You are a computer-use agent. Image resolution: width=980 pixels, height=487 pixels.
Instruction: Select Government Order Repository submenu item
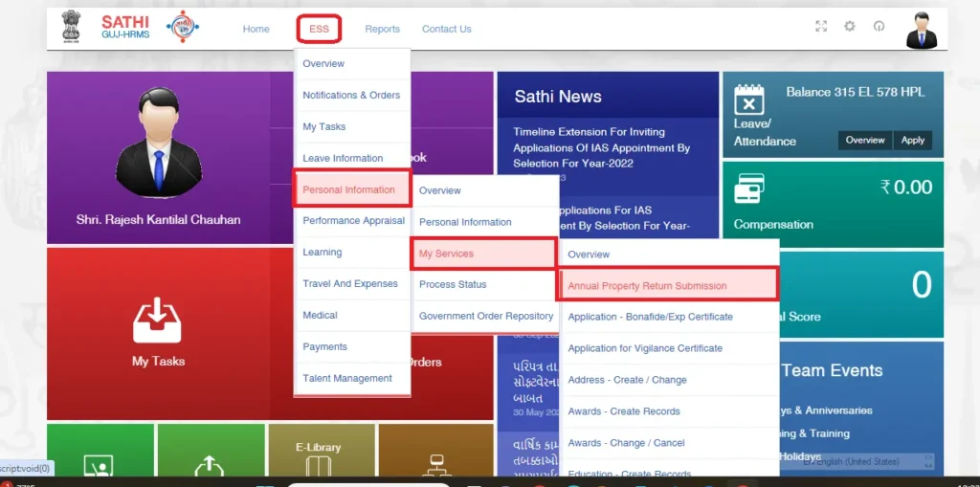[x=485, y=316]
